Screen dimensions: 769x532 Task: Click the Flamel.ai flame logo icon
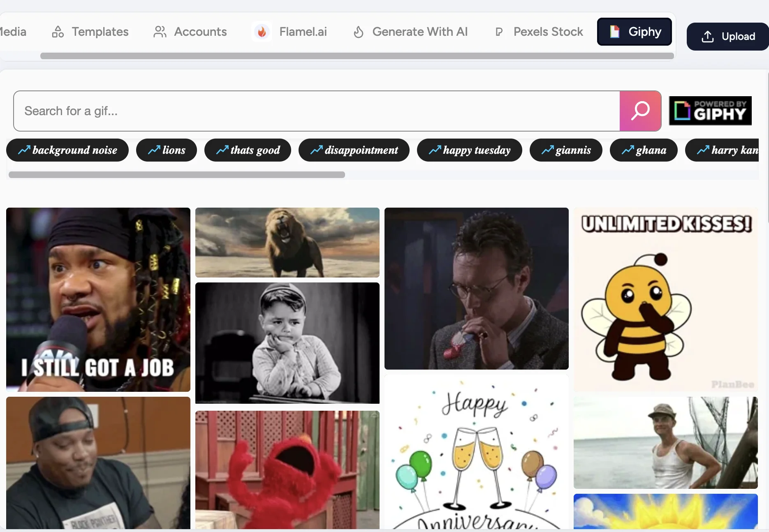coord(262,32)
